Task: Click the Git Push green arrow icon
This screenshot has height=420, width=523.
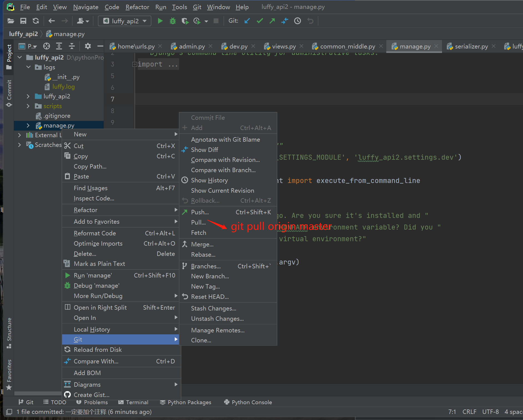Action: (272, 21)
